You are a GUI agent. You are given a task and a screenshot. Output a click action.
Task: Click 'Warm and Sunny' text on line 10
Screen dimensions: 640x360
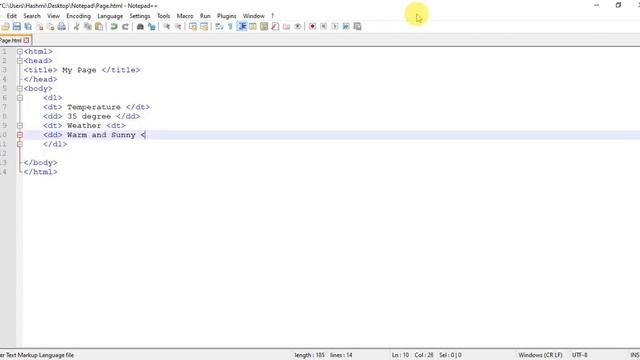[101, 135]
